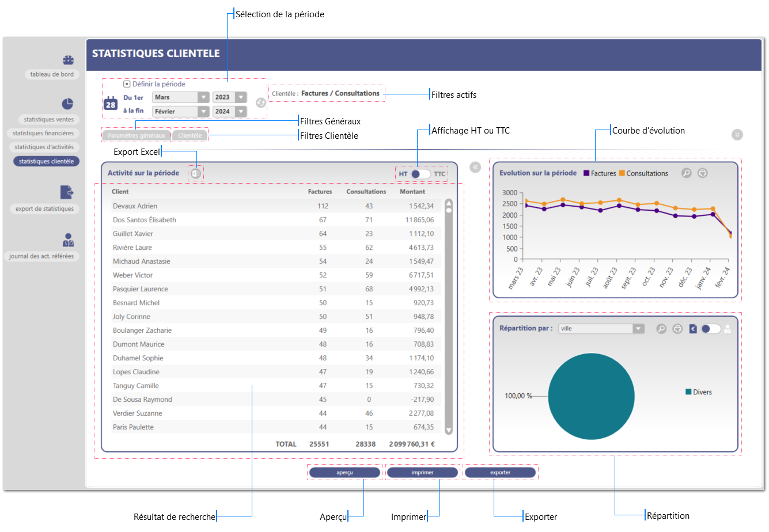Image resolution: width=769 pixels, height=532 pixels.
Task: Click the Divers teal legend swatch
Action: pos(688,392)
